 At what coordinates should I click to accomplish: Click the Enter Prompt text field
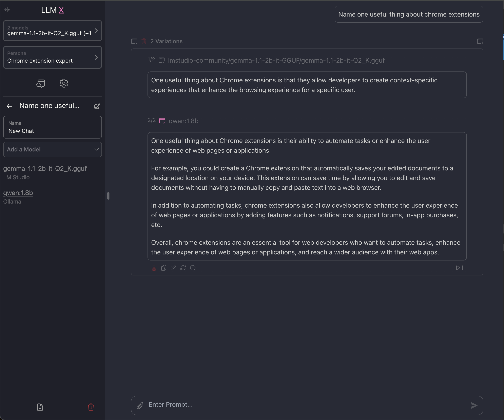307,405
